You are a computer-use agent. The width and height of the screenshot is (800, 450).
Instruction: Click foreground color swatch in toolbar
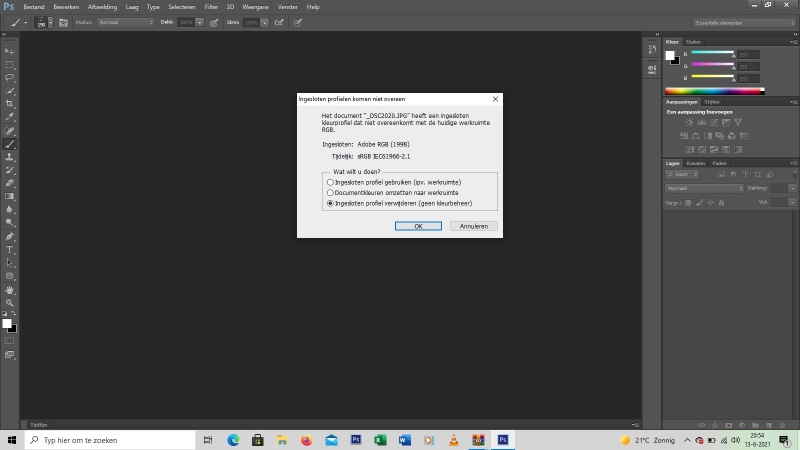click(x=7, y=323)
